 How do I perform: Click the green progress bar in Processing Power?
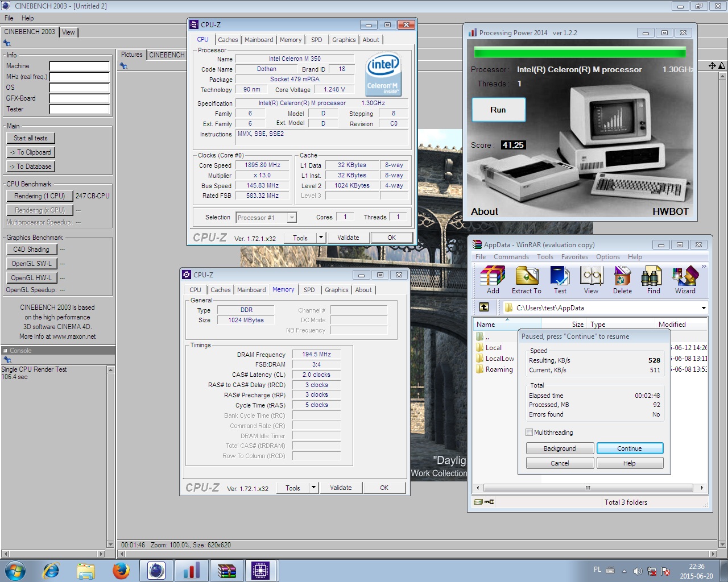click(580, 53)
